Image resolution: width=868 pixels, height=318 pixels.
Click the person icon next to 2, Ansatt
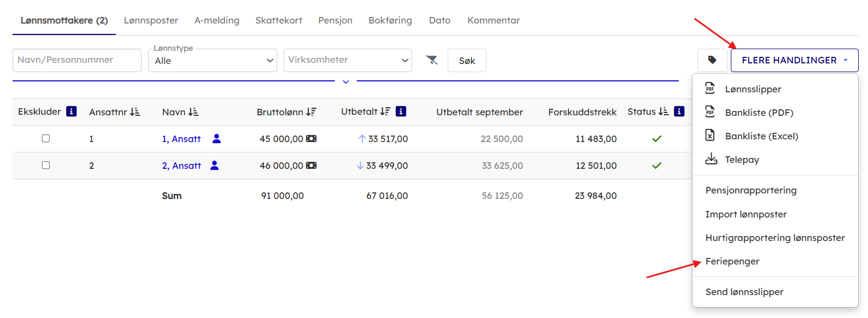tap(214, 166)
